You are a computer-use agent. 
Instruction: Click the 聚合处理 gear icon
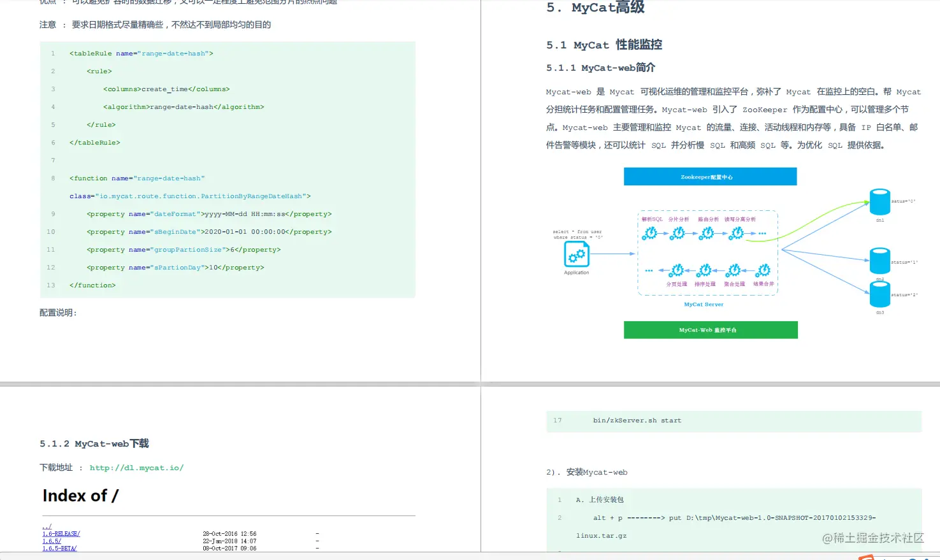pyautogui.click(x=734, y=271)
